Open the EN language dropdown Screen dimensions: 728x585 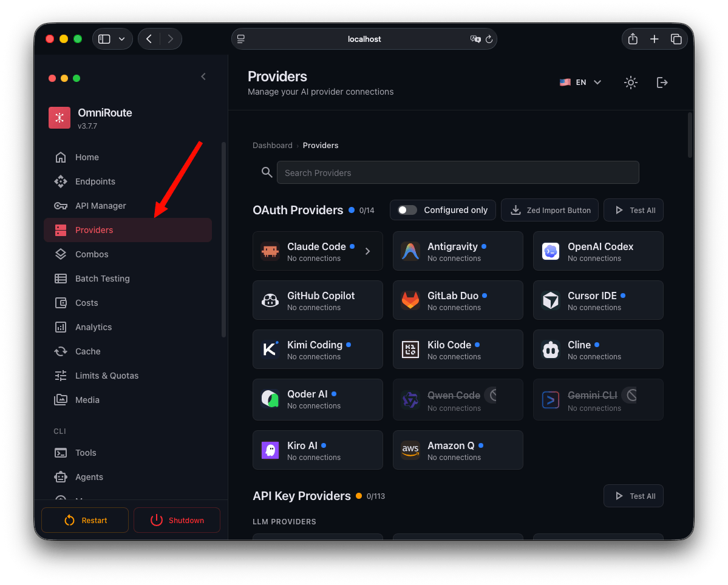580,83
